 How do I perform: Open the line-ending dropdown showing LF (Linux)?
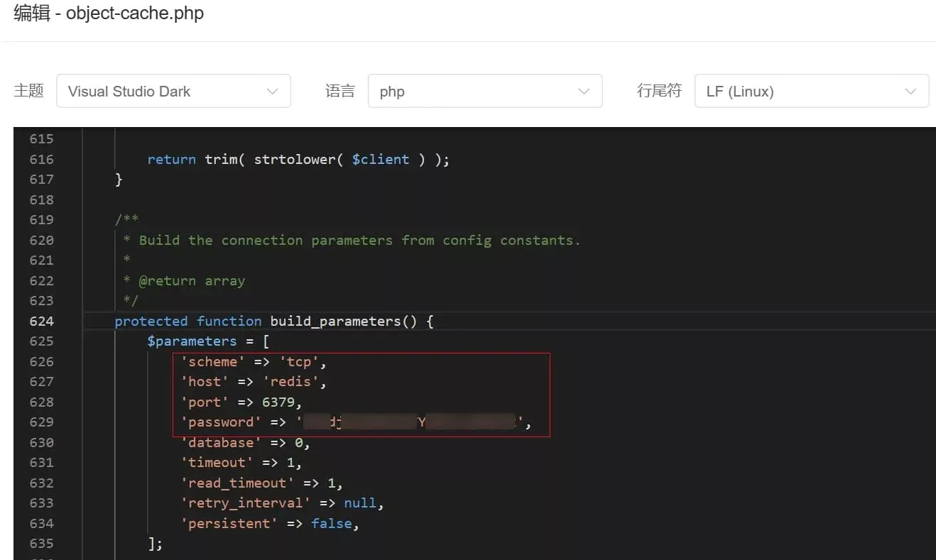(x=812, y=91)
